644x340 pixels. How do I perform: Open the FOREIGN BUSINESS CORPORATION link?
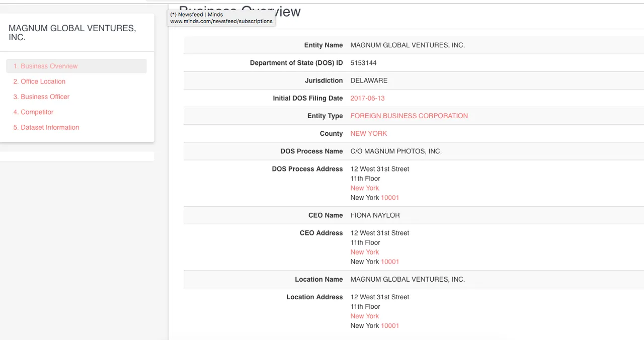pos(409,116)
